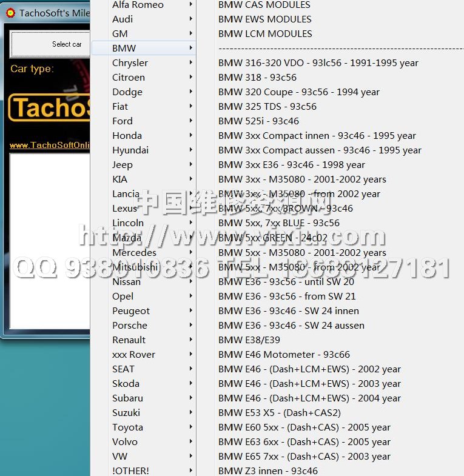Open the Toyota brand submenu
The image size is (464, 476).
127,427
